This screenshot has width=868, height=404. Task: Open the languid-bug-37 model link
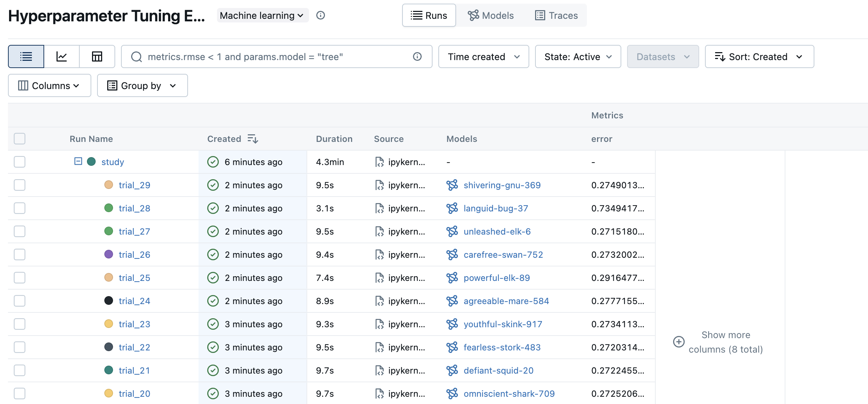point(496,208)
